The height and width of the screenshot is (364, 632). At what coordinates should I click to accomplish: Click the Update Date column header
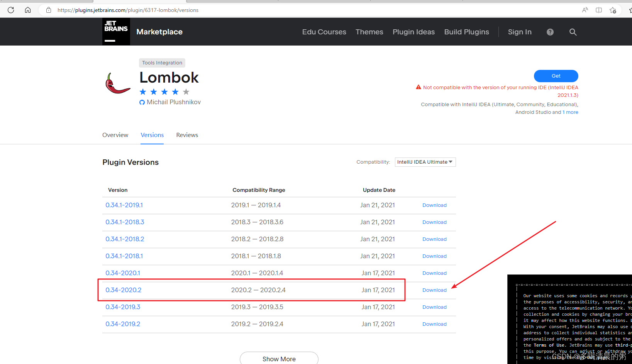click(379, 190)
